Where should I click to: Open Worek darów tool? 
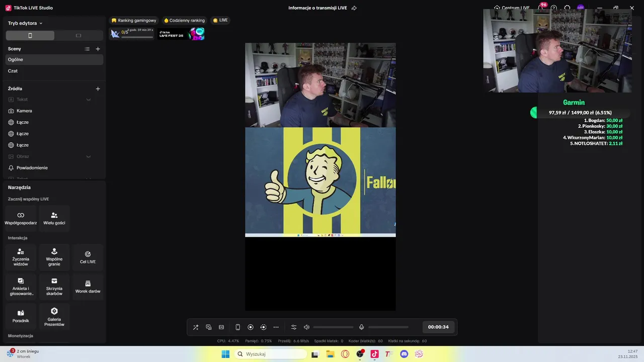[88, 287]
